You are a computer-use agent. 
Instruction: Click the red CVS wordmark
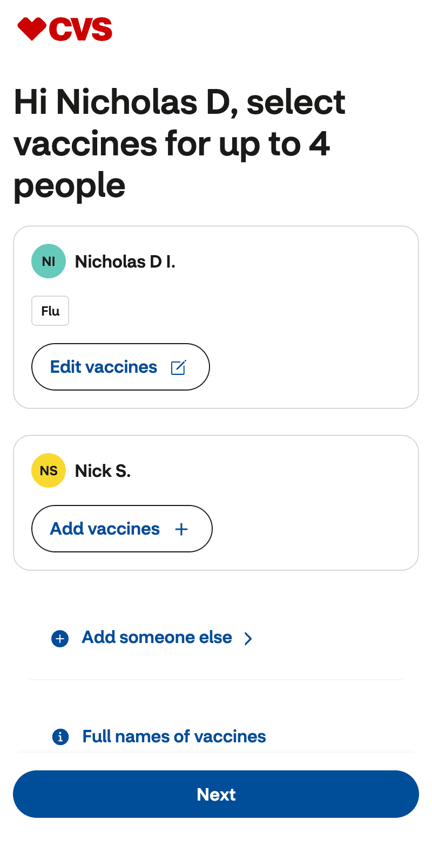(x=80, y=30)
